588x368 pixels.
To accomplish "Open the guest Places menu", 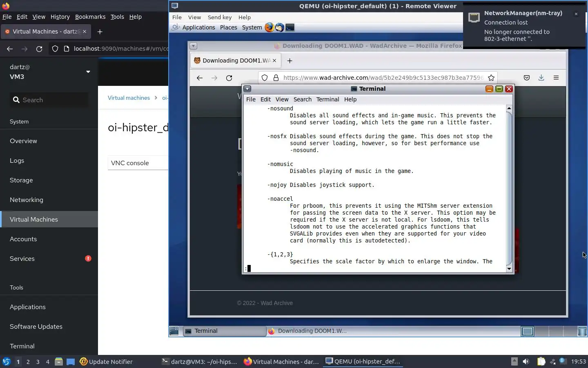I will (x=228, y=27).
